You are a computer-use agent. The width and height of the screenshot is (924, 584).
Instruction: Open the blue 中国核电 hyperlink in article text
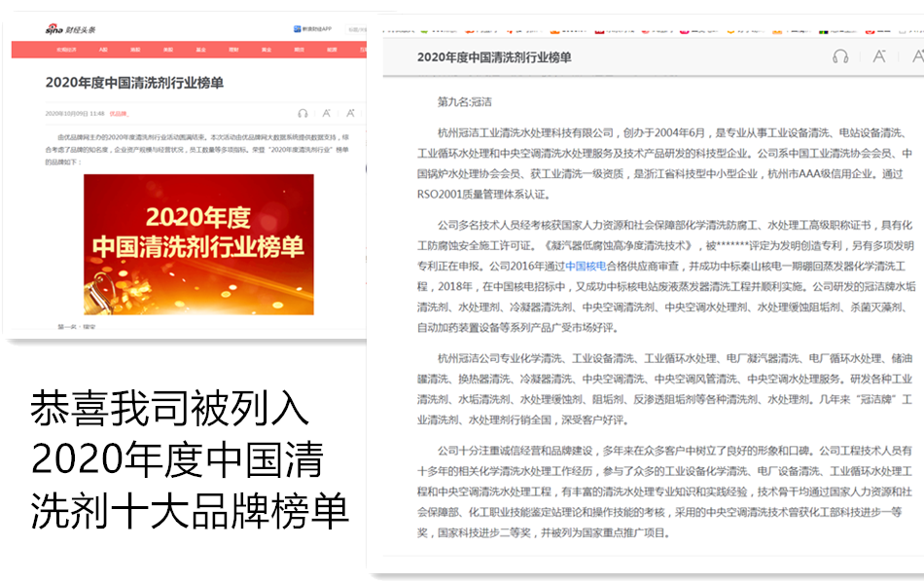(x=586, y=265)
